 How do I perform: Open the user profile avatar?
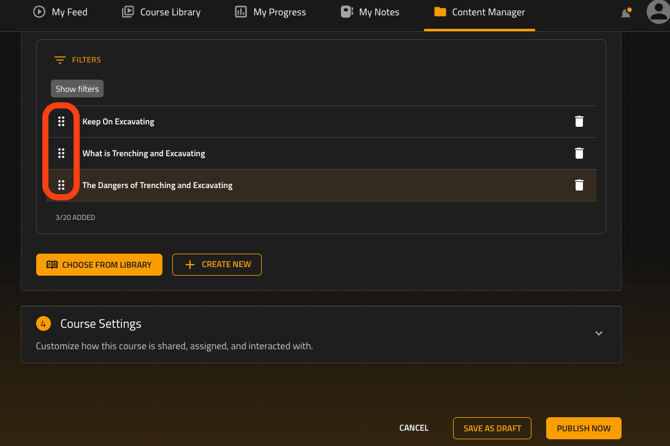point(657,12)
